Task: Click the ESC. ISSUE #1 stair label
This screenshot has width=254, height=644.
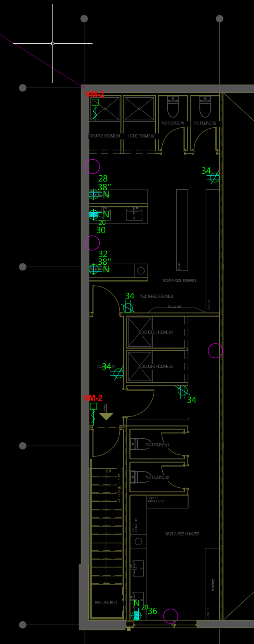Action: [106, 603]
